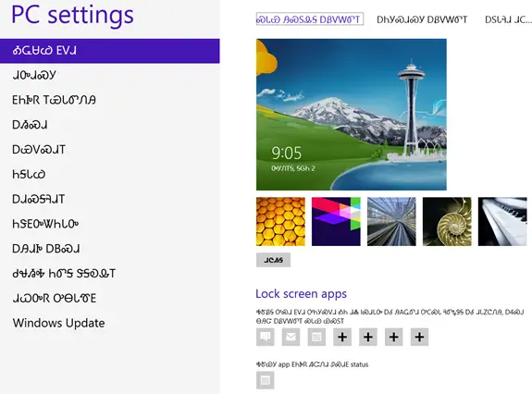Choose the Calendar icon in lock screen apps row
The image size is (532, 394).
click(x=316, y=337)
